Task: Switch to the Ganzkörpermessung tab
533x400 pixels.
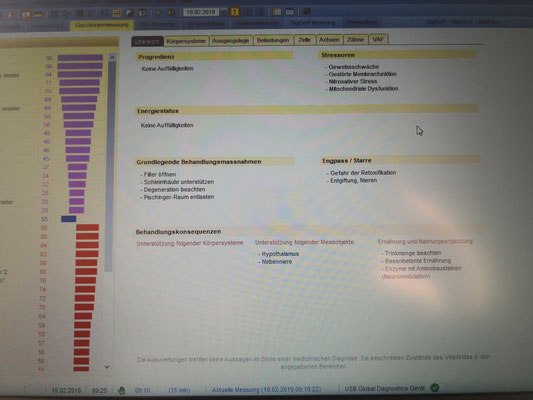Action: 102,25
